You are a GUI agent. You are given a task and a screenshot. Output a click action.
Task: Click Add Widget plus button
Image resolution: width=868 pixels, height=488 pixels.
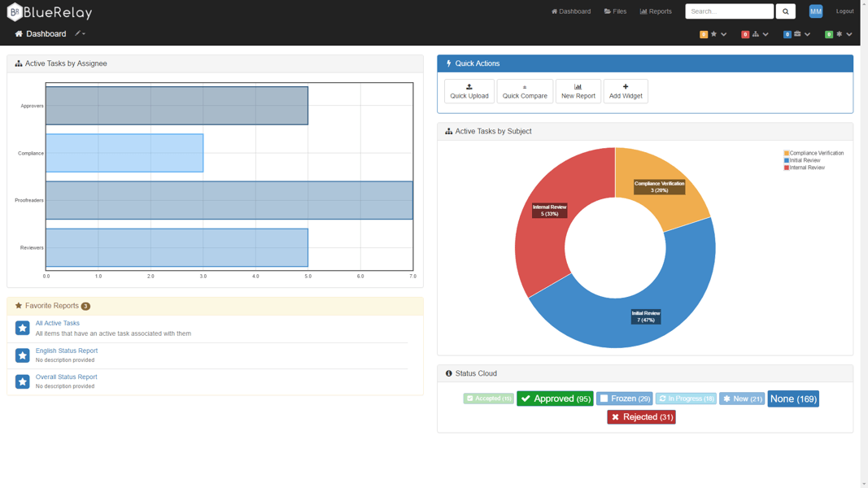[x=626, y=91]
